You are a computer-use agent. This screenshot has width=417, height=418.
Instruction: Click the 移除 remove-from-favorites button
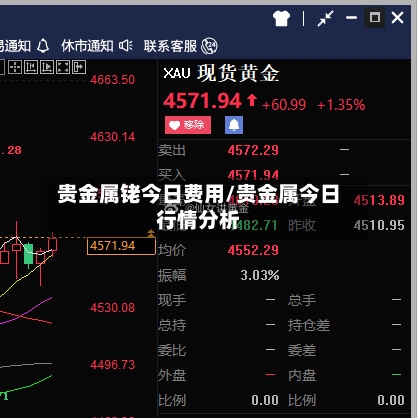(x=188, y=125)
